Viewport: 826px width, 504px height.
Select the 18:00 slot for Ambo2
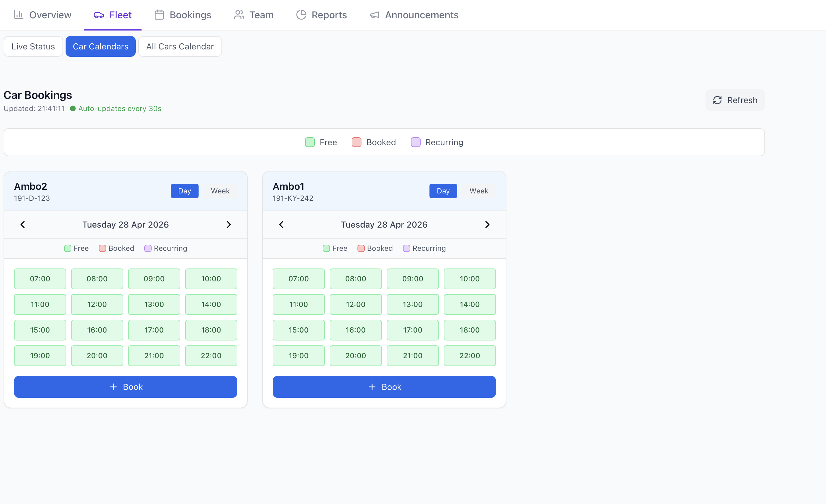(x=211, y=330)
